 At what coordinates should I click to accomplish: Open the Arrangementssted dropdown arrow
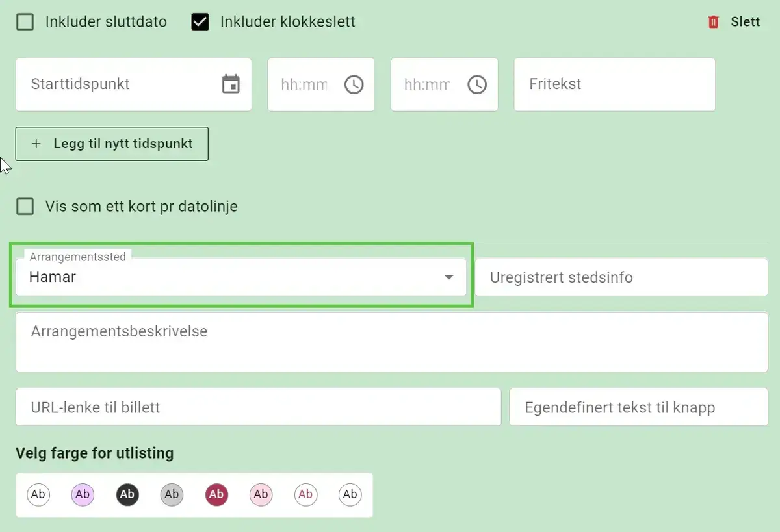[x=448, y=277]
